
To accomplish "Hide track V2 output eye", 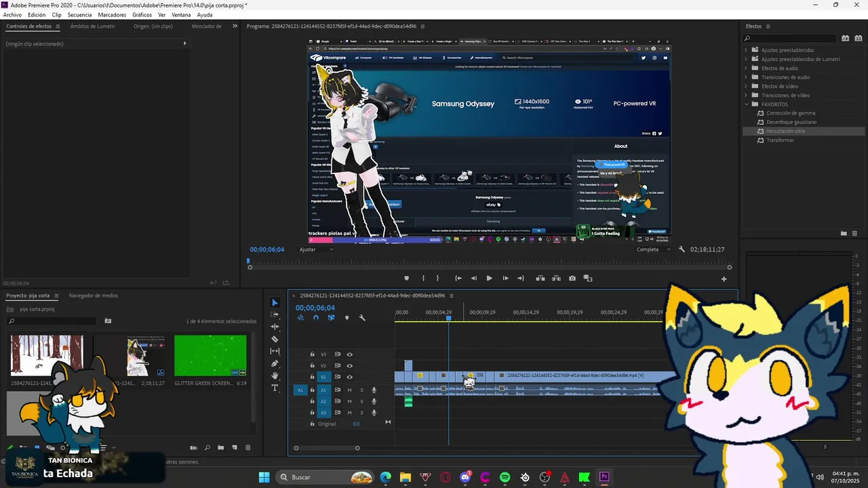I will pyautogui.click(x=350, y=365).
